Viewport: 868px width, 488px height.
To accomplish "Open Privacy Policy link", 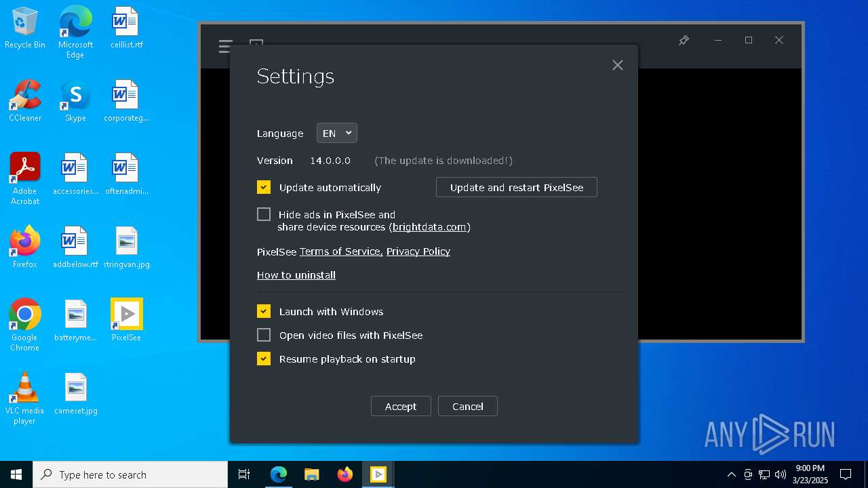I will tap(418, 251).
